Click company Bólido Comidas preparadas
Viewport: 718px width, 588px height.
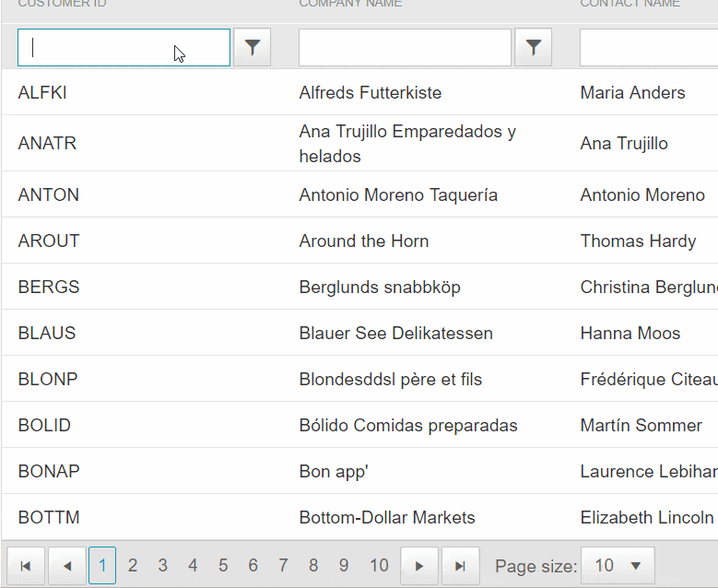(408, 426)
